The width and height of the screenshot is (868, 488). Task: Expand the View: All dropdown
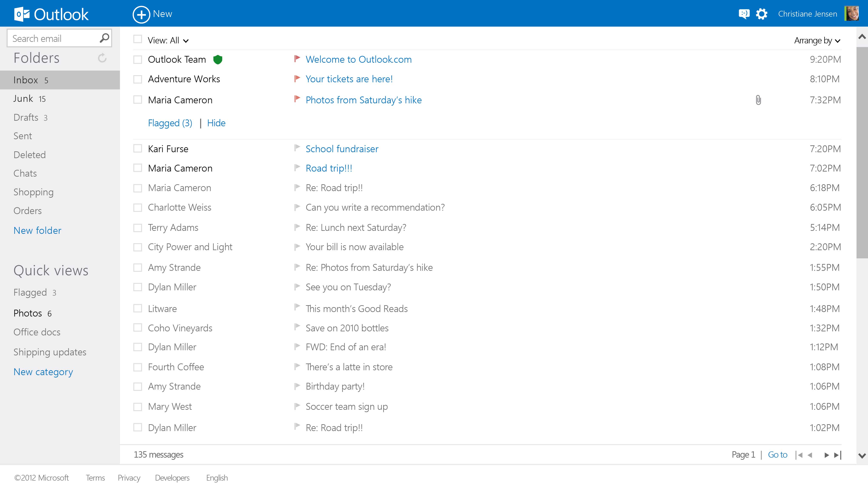pos(168,40)
